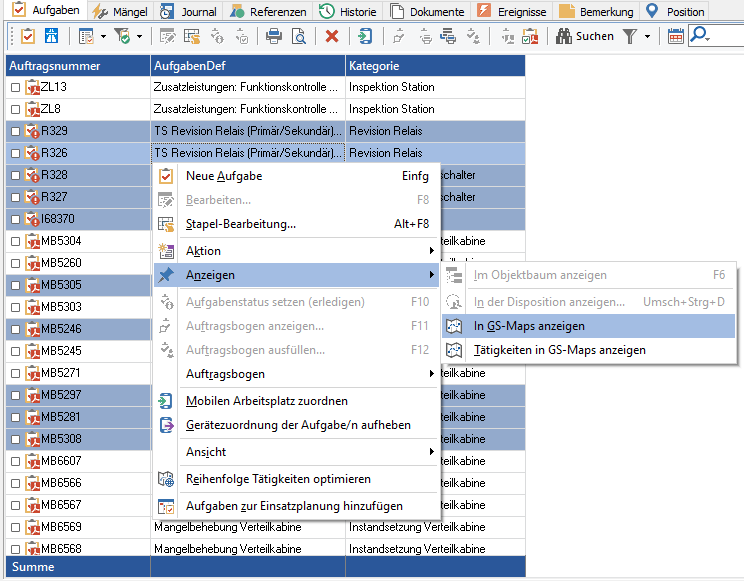Click the batch editing toolbar icon
This screenshot has width=744, height=585.
(x=192, y=36)
